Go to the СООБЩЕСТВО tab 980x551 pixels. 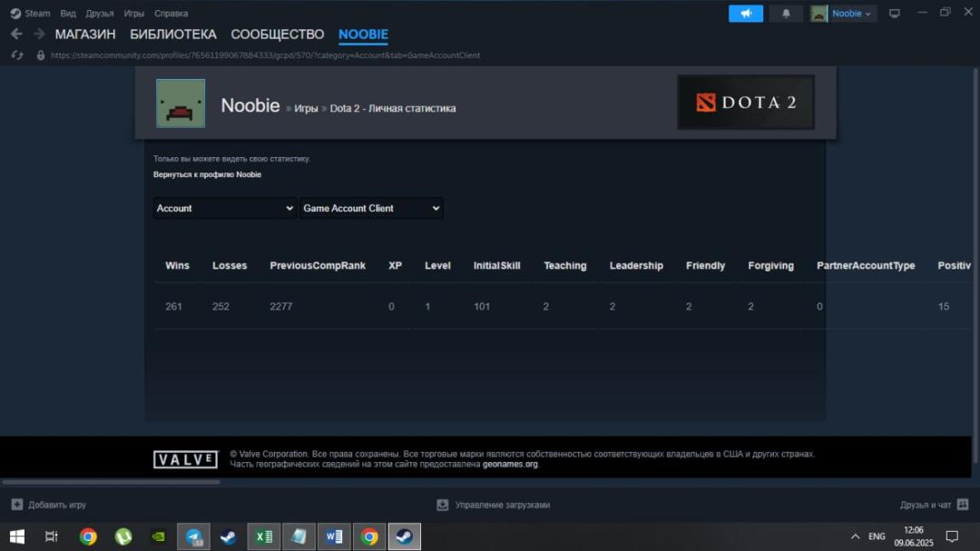[278, 34]
